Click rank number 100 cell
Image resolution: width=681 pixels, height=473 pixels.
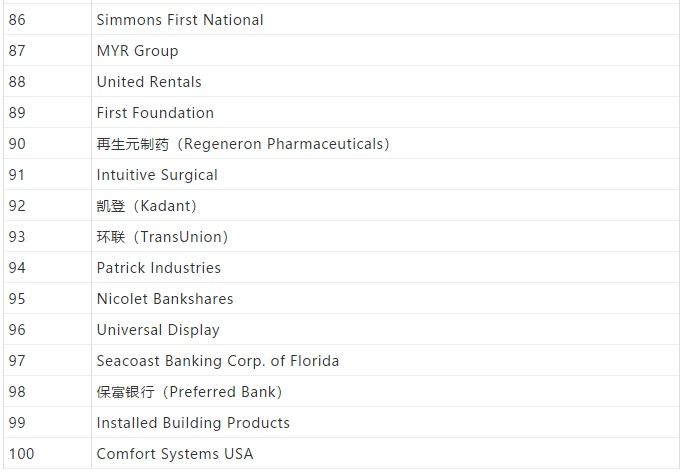point(21,454)
